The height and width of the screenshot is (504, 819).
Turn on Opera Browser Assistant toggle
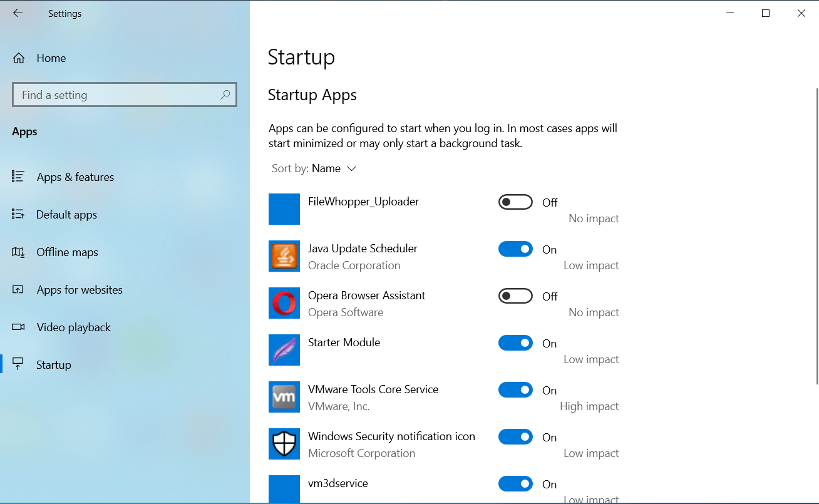point(515,296)
